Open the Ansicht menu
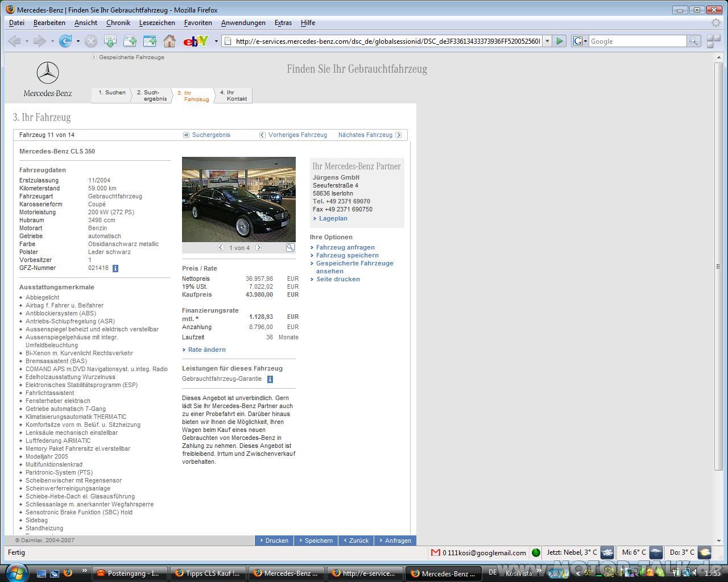 86,23
